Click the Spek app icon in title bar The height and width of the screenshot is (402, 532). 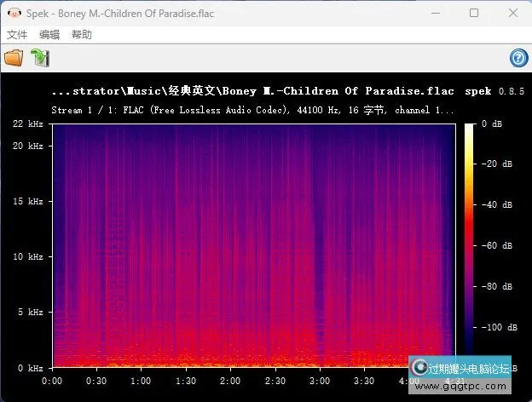point(13,14)
